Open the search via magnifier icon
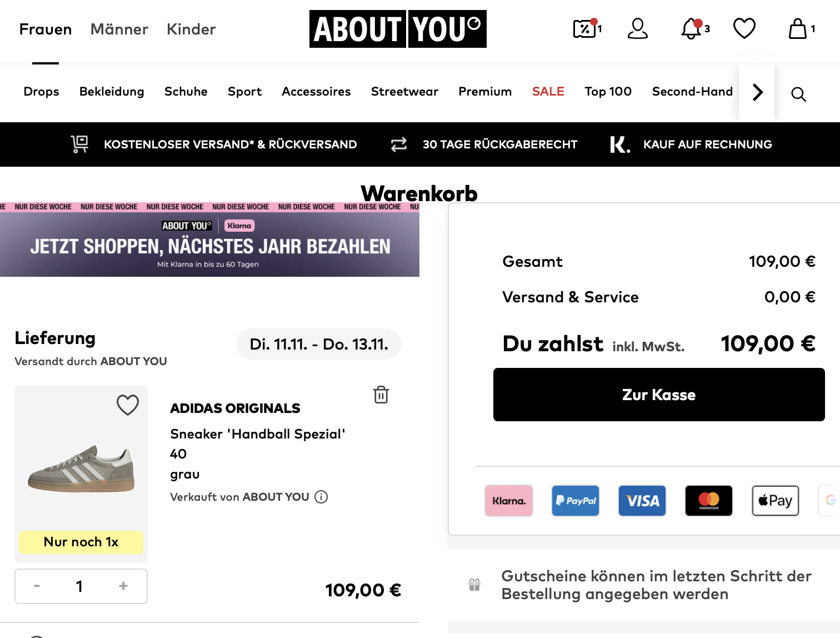 (x=798, y=94)
